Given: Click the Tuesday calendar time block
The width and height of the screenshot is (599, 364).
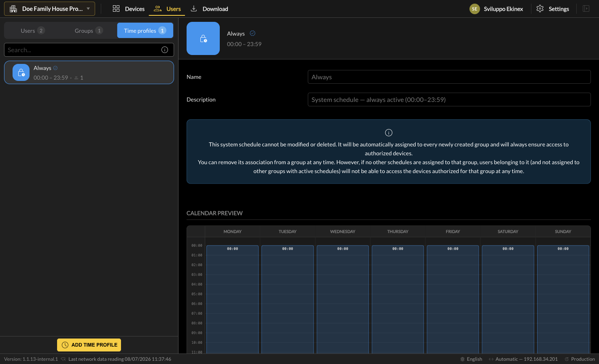Looking at the screenshot, I should 287,299.
